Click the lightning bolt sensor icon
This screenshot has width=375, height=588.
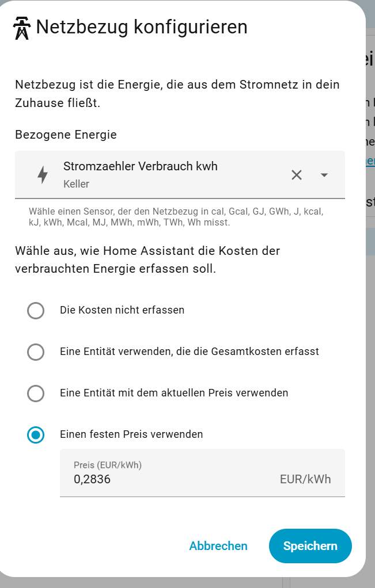coord(43,175)
